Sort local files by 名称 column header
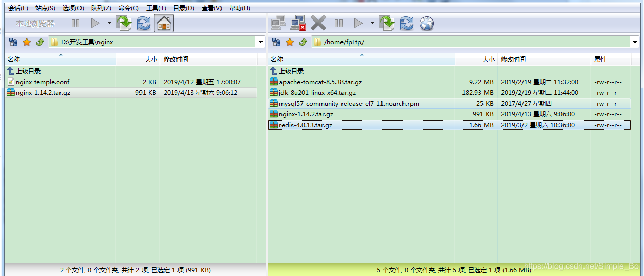Screen dimensions: 644x276 coord(61,60)
